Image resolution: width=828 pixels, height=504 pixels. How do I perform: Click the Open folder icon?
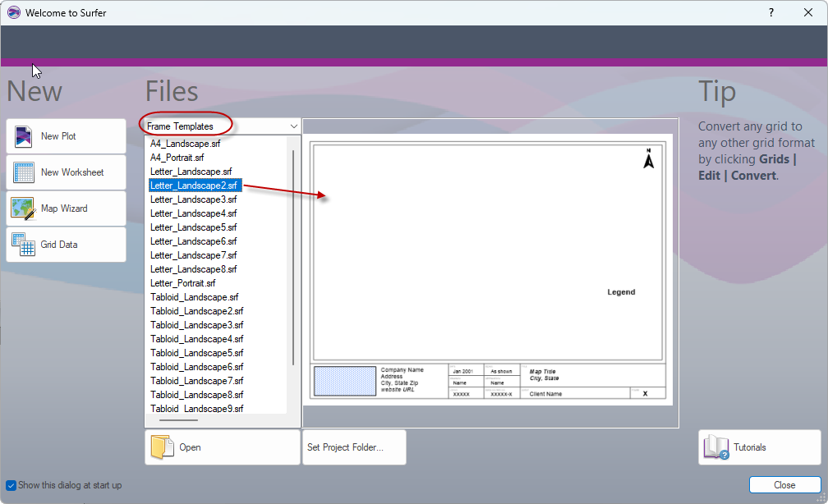tap(162, 447)
